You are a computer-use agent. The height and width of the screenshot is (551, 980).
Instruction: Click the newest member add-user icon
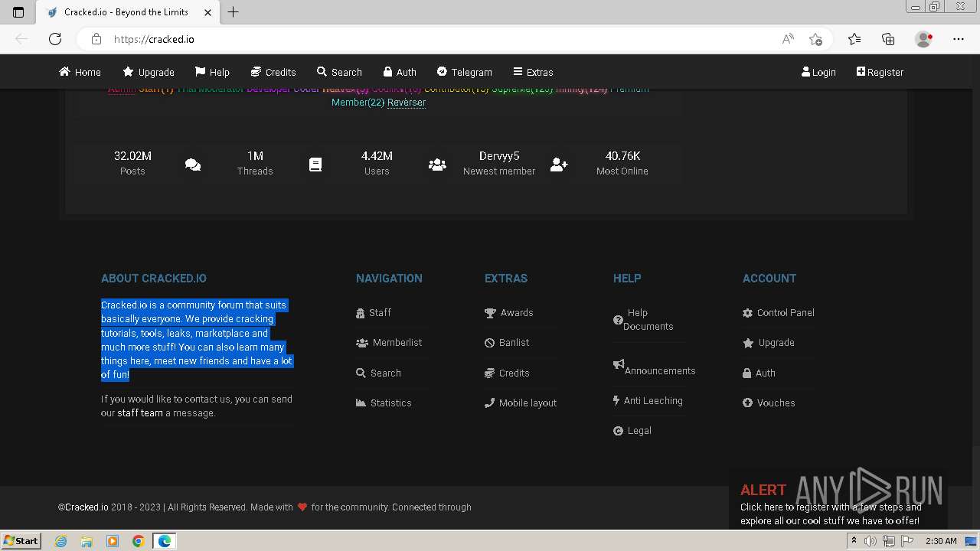(x=559, y=165)
